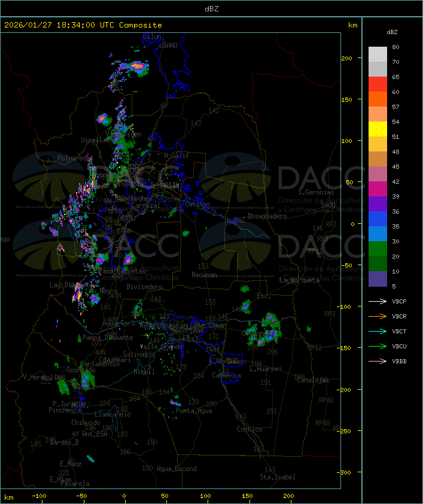Pick the light gray top legend swatch

378,54
